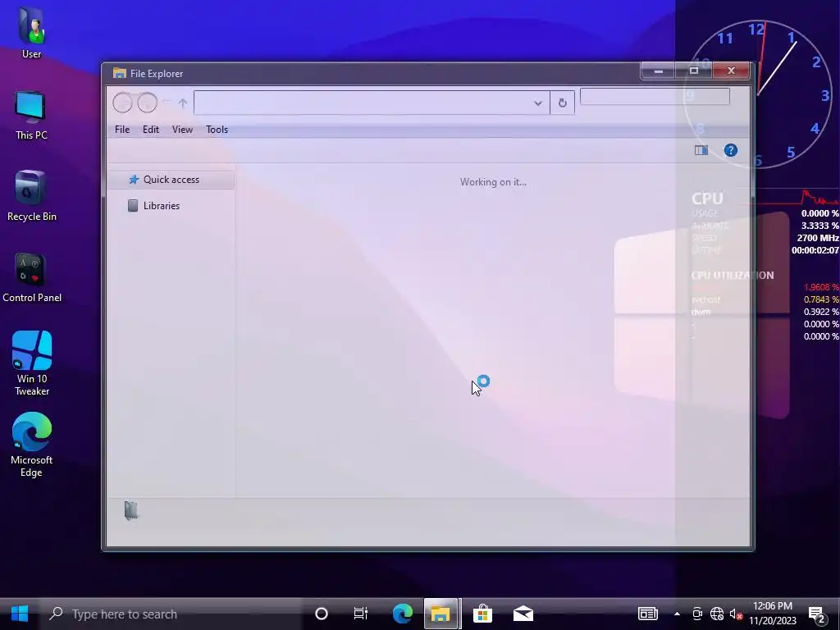Click the Meet Now tray icon
The height and width of the screenshot is (630, 840).
coord(697,614)
